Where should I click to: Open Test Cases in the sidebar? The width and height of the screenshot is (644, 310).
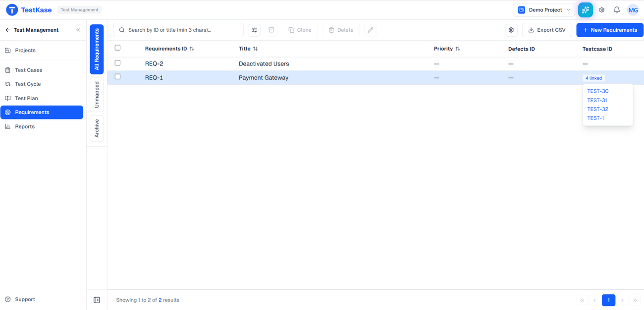42,70
